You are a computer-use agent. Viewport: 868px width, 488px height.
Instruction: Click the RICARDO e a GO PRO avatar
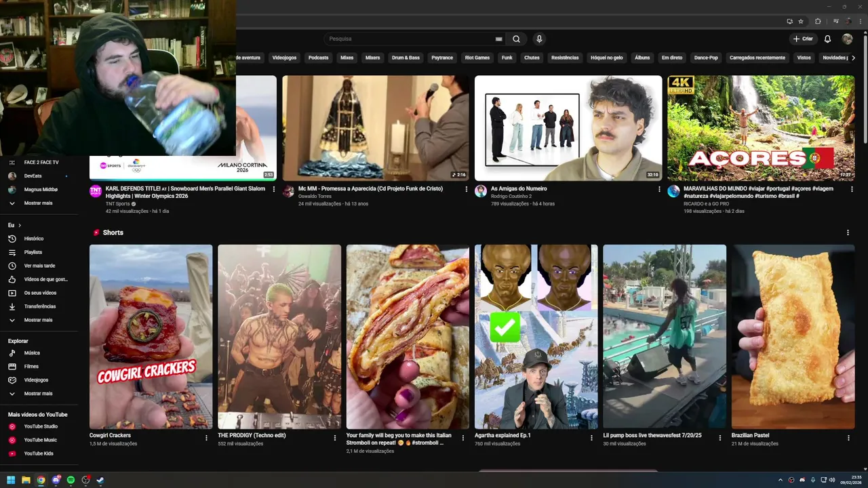pos(673,191)
